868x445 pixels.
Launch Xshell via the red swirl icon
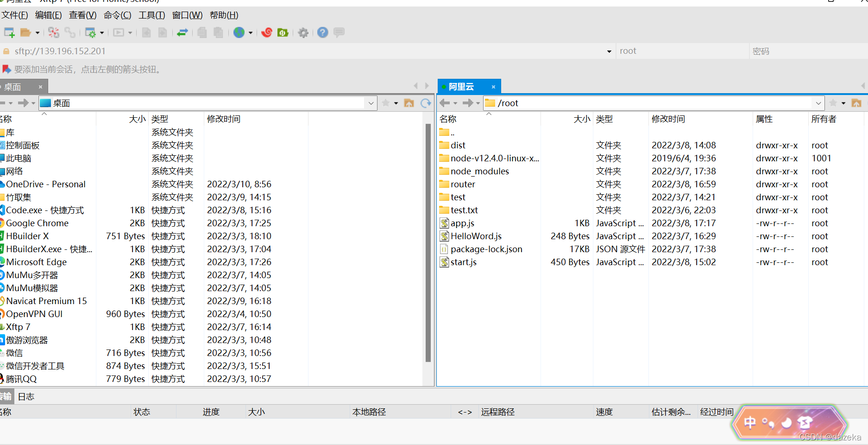click(267, 32)
